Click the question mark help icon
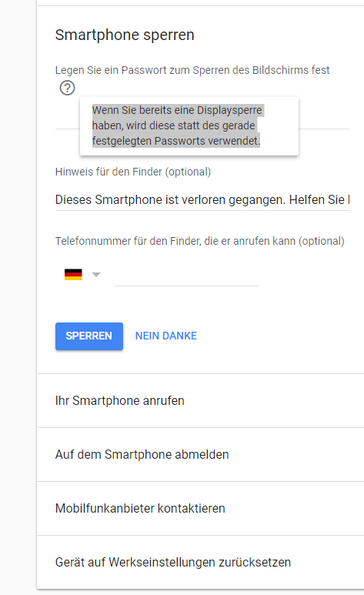This screenshot has width=364, height=595. tap(67, 88)
